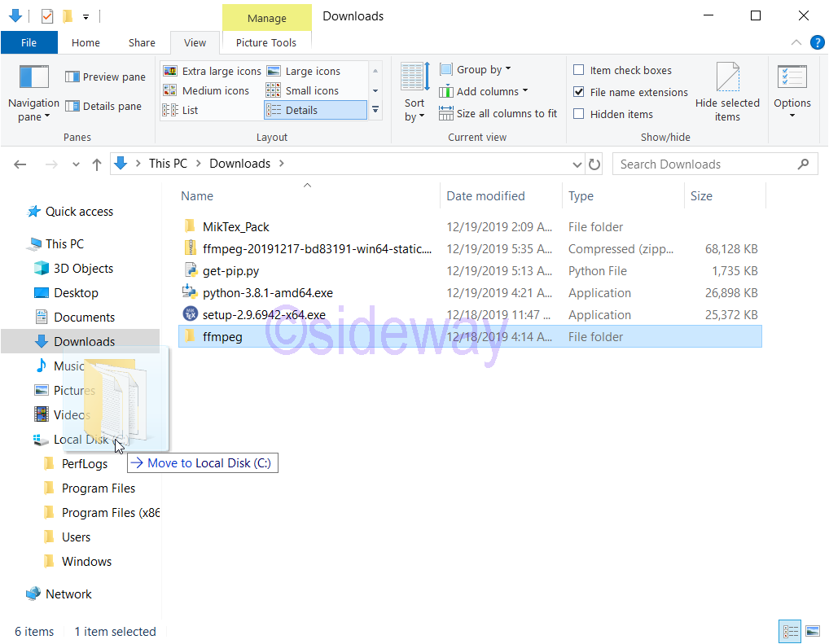This screenshot has width=829, height=644.
Task: Click Hide selected items
Action: pyautogui.click(x=727, y=93)
